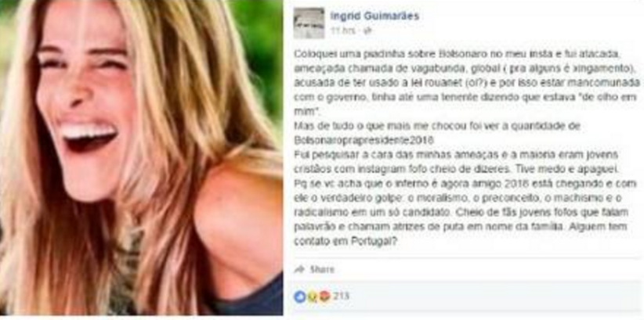Screen dimensions: 644x320
Task: Click the blue Like reaction icon
Action: click(300, 297)
